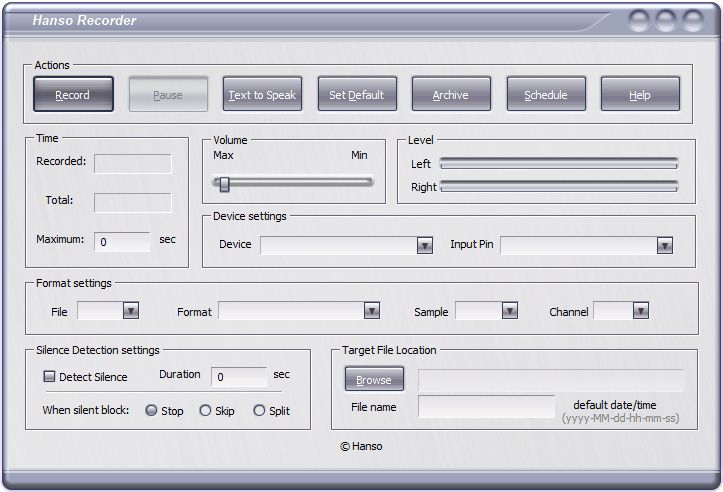
Task: Click the last round title bar button
Action: pyautogui.click(x=693, y=20)
